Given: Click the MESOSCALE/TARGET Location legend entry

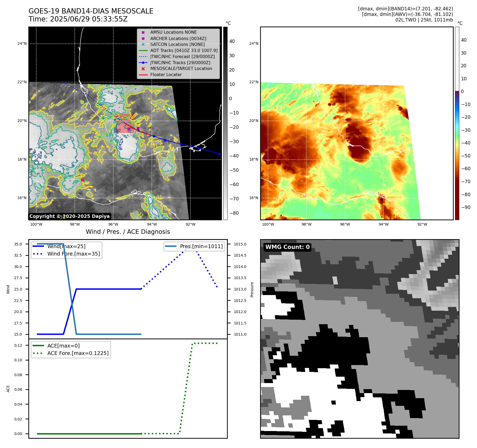Looking at the screenshot, I should point(175,68).
